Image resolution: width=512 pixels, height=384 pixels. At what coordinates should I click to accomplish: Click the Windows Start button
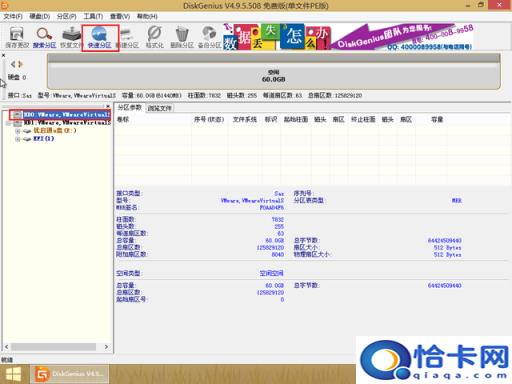click(x=14, y=374)
